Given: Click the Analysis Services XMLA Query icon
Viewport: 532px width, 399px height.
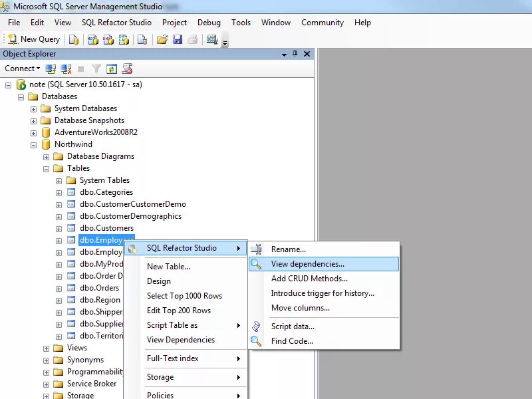Looking at the screenshot, I should pyautogui.click(x=124, y=39).
